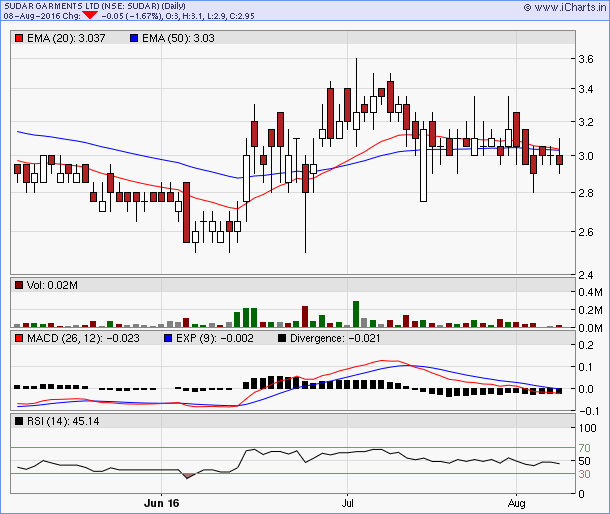Click the Aug date axis label
The height and width of the screenshot is (514, 610).
point(516,503)
